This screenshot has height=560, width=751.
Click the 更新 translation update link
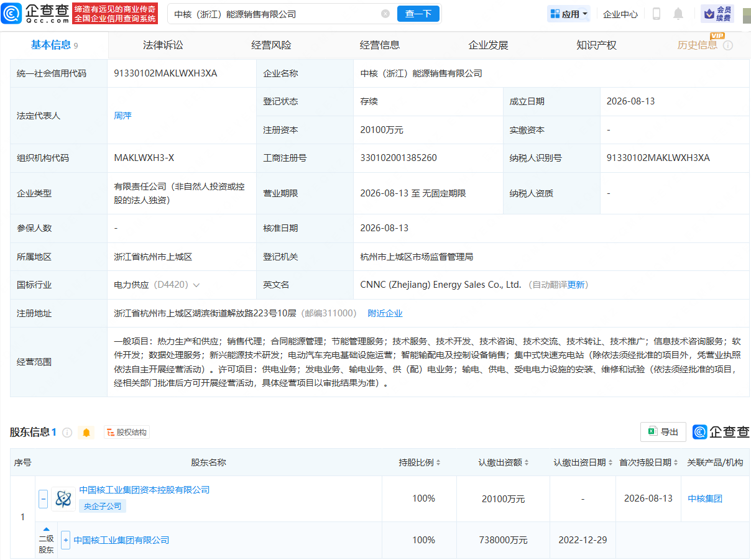576,285
